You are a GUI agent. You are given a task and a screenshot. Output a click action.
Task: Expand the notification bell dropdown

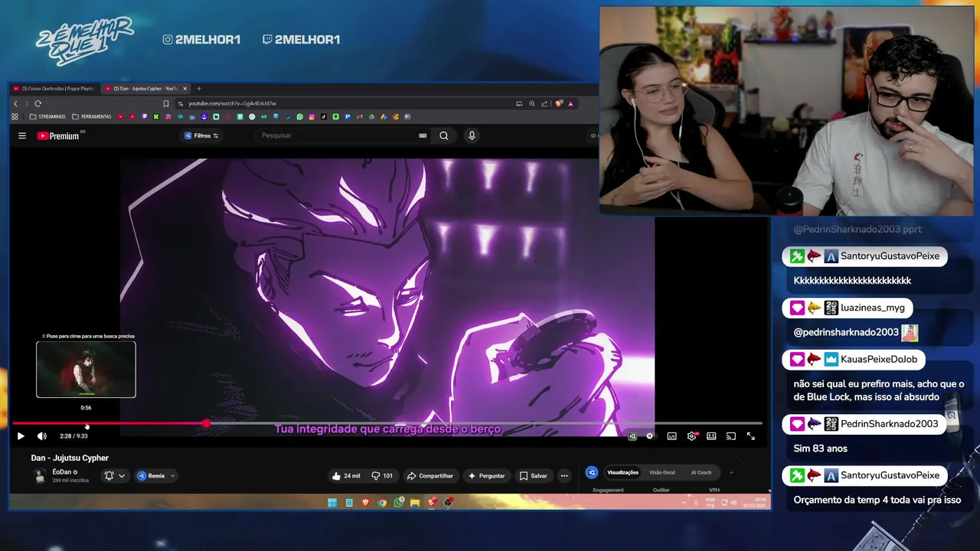[x=121, y=476]
